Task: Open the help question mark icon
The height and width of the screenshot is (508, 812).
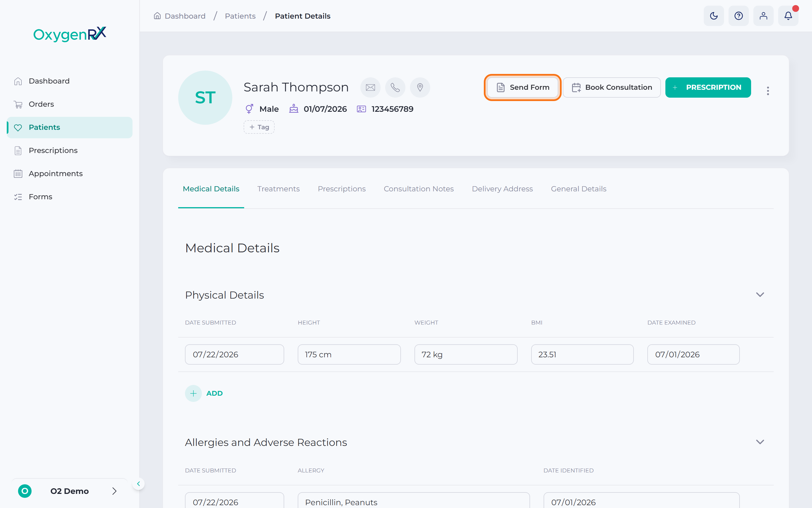Action: (738, 16)
